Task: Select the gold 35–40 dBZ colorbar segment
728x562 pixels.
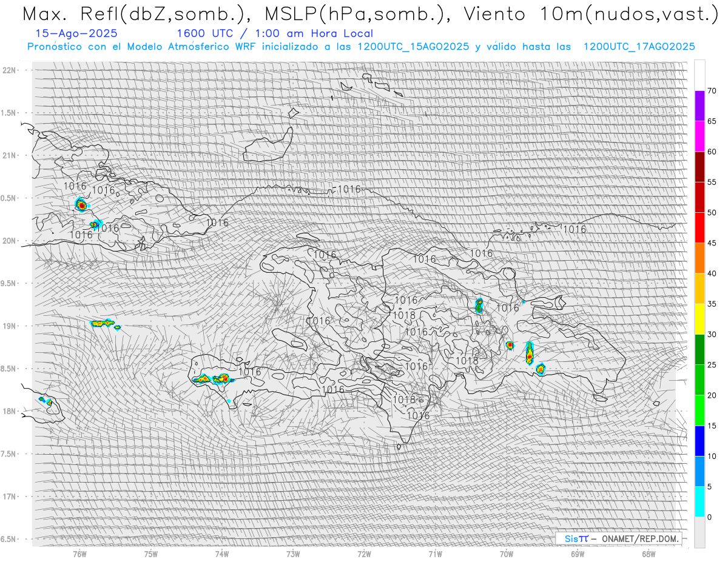Action: tap(699, 289)
